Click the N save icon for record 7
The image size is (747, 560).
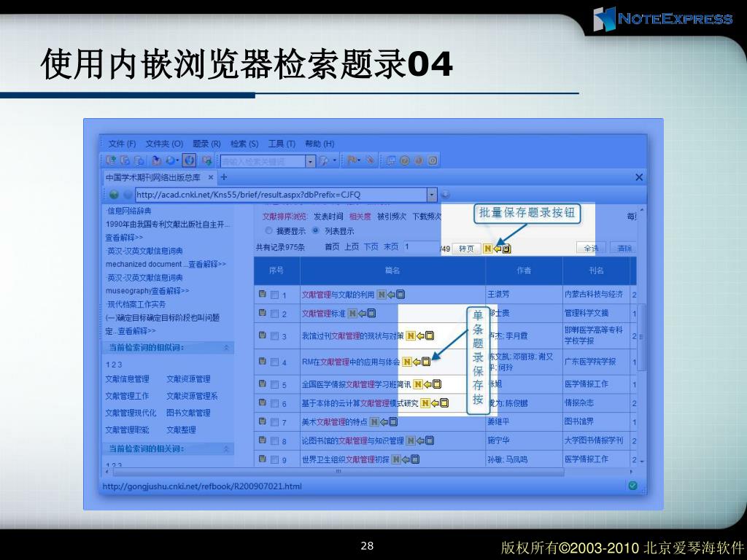coord(374,421)
